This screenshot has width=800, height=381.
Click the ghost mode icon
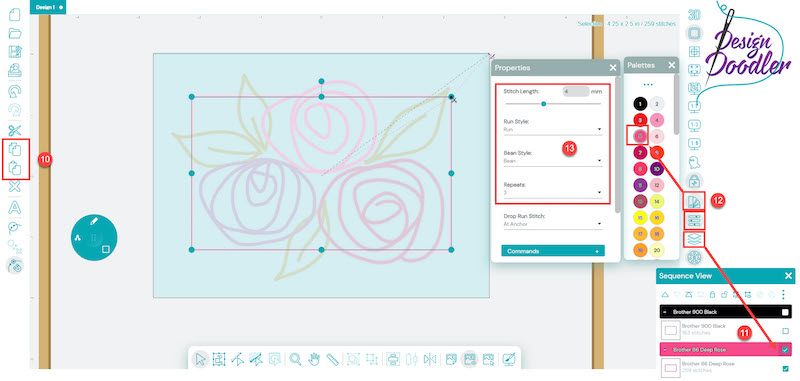694,162
